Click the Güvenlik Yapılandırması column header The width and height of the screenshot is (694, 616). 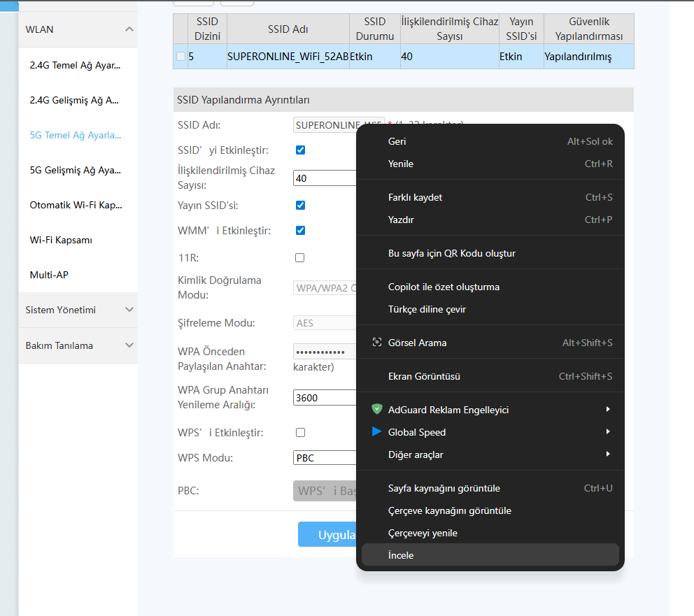click(588, 29)
